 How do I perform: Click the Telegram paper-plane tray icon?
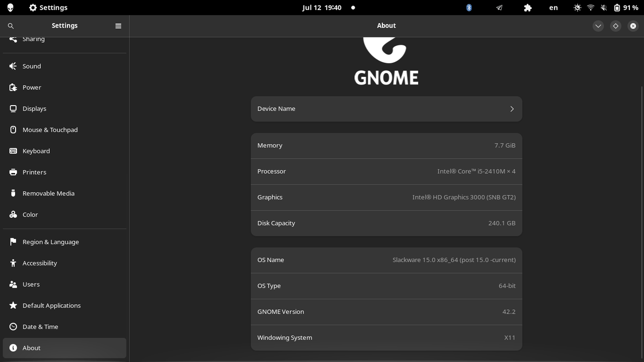pyautogui.click(x=499, y=8)
